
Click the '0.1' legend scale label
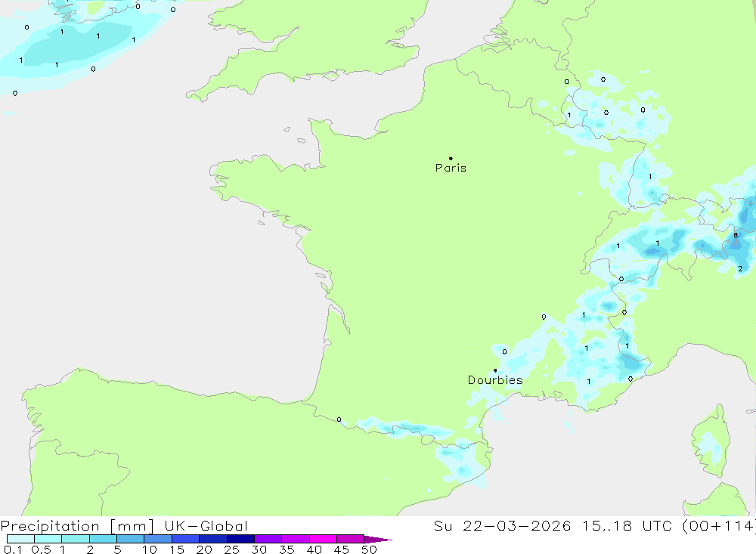(13, 549)
